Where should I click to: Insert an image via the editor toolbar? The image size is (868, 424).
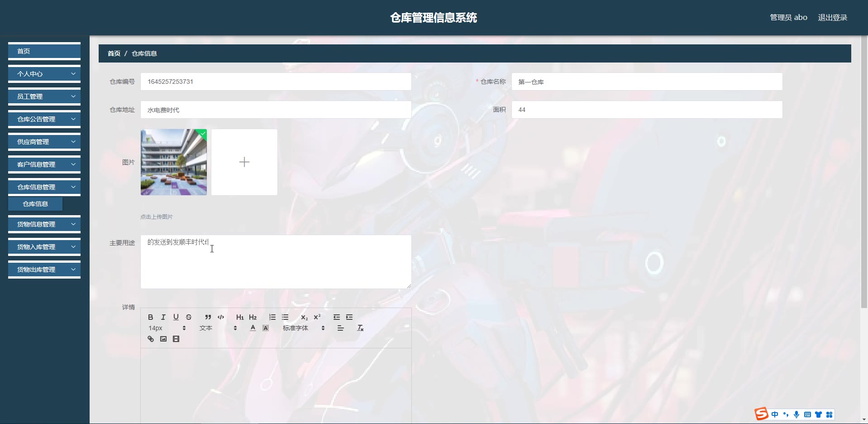pyautogui.click(x=163, y=339)
